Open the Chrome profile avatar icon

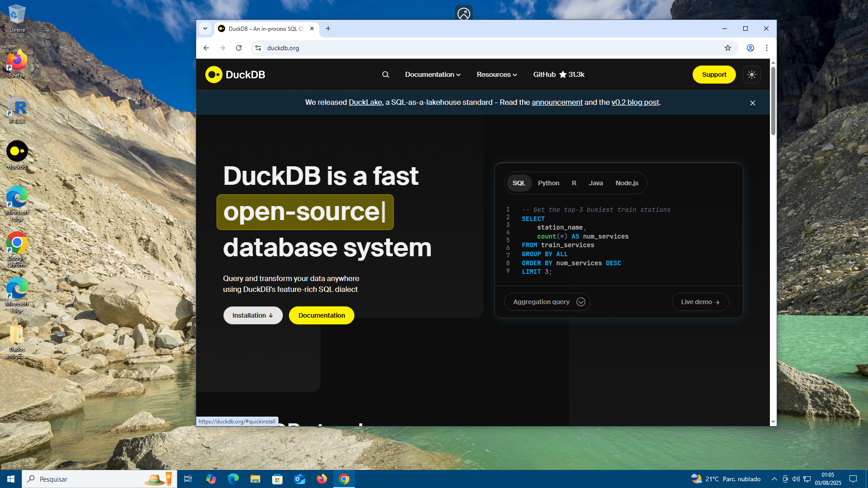click(750, 48)
